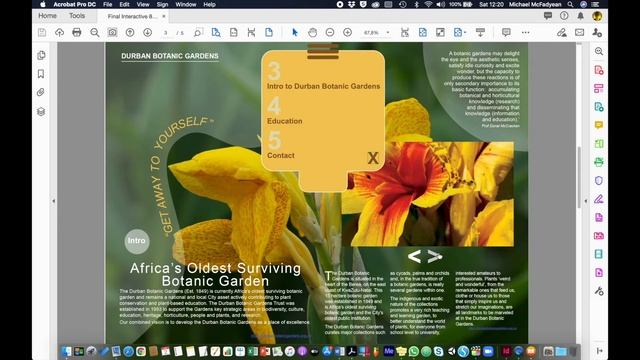This screenshot has height=360, width=640.
Task: Zoom out with minus button
Action: point(330,33)
